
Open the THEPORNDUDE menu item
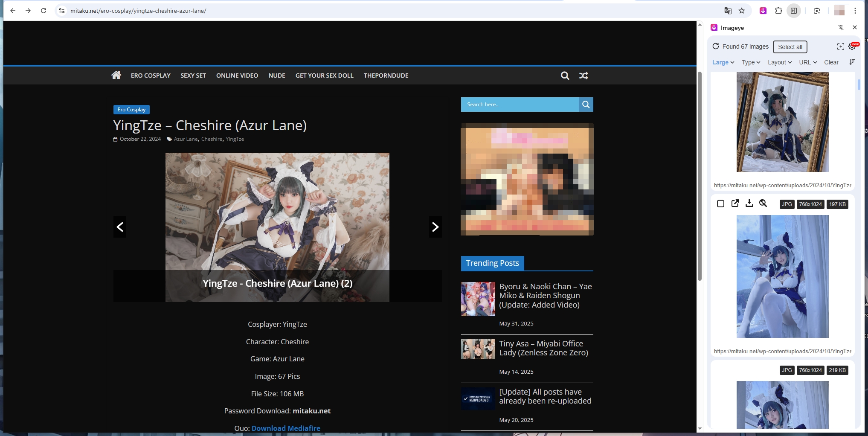pyautogui.click(x=386, y=76)
